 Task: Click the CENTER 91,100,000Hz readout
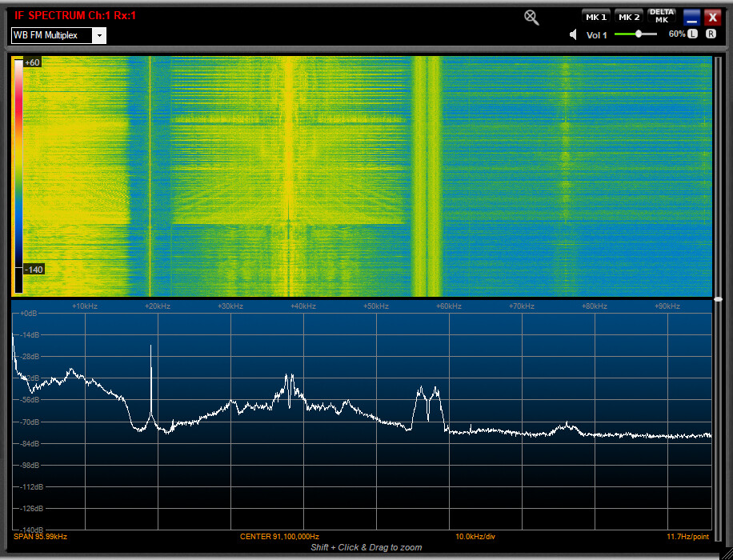pyautogui.click(x=279, y=536)
